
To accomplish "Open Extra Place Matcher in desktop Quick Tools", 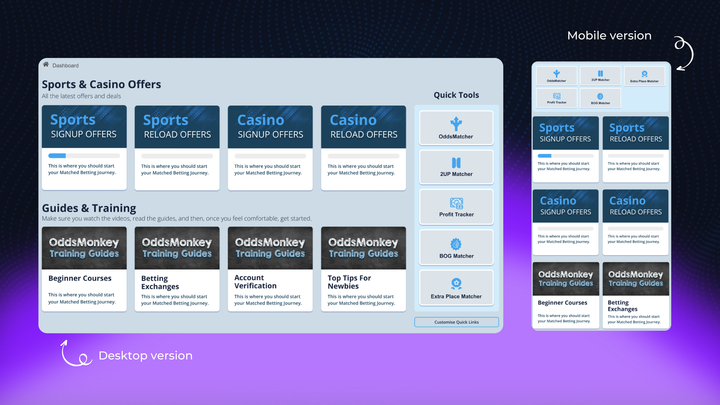I will point(456,287).
